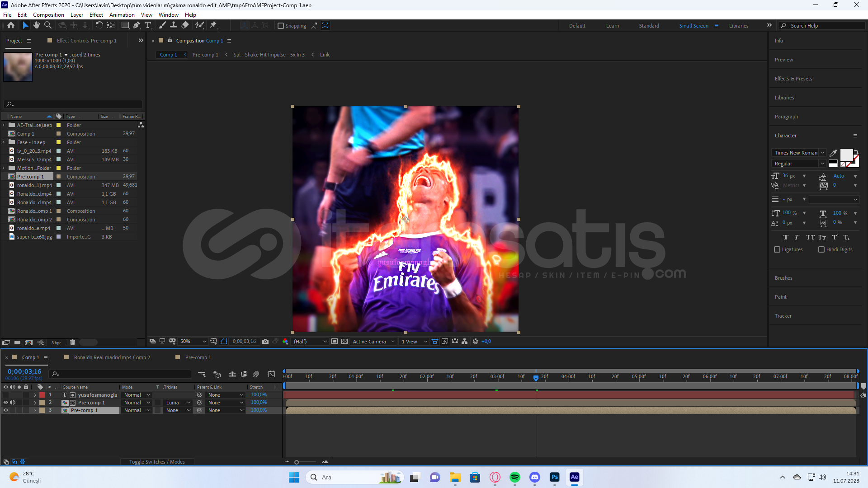Expand the yusufosmanoglu layer properties

pos(35,395)
